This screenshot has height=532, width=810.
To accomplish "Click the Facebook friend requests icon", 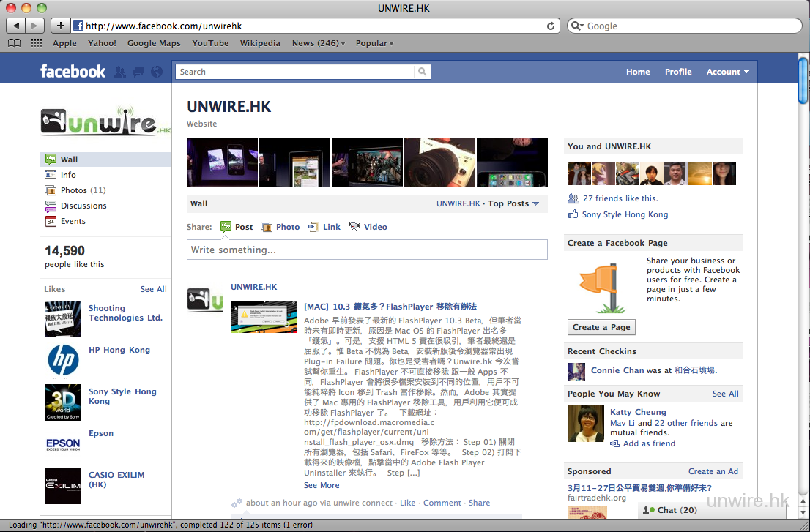I will [120, 72].
